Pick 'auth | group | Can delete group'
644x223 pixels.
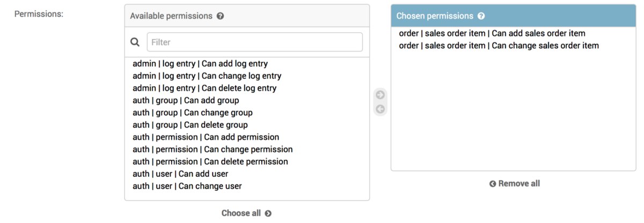coord(190,125)
